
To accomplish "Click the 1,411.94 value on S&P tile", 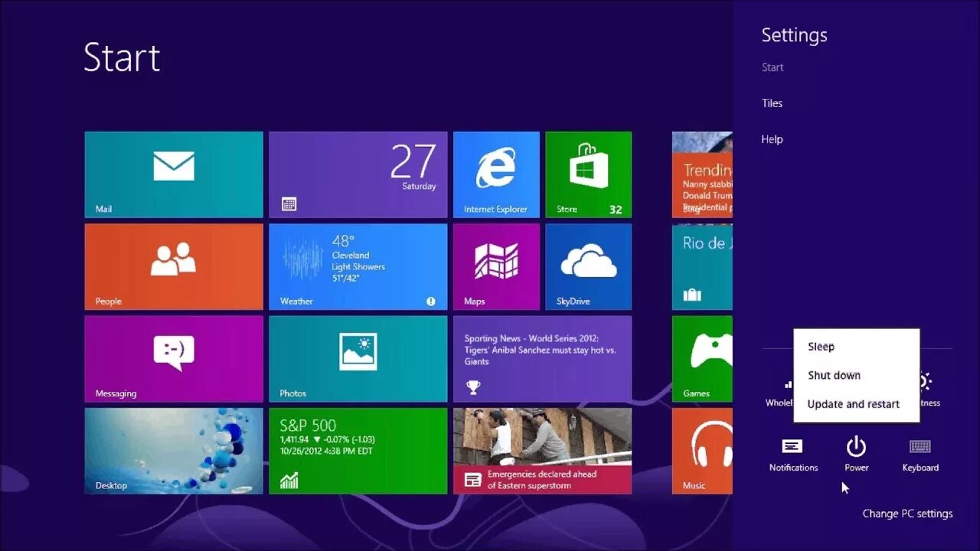I will [x=294, y=439].
